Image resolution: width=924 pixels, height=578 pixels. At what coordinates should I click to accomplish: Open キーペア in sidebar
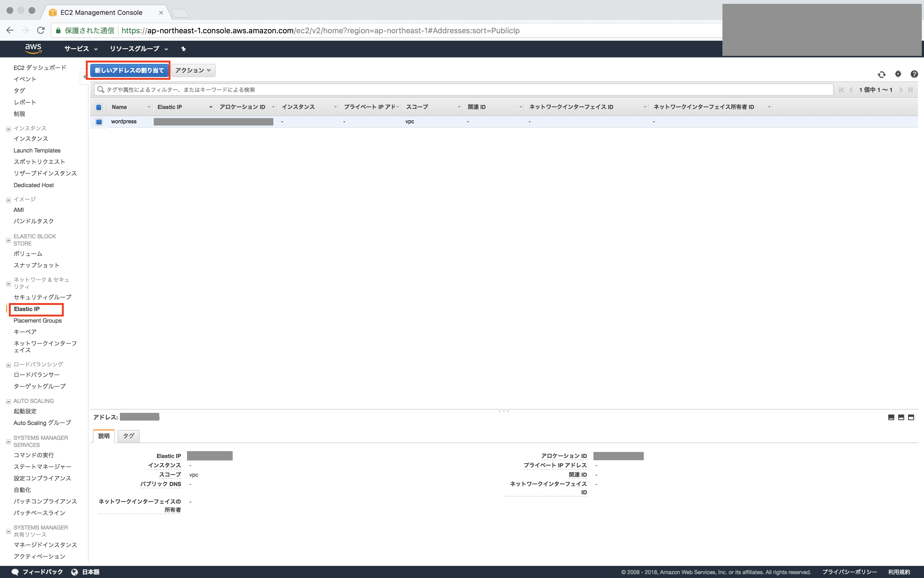coord(25,332)
